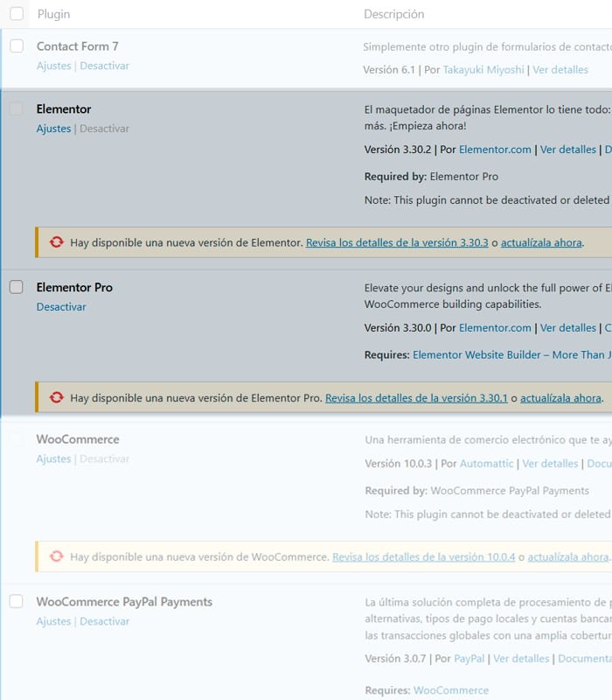The image size is (612, 700).
Task: Open Elementor Website Builder requires link
Action: click(512, 355)
